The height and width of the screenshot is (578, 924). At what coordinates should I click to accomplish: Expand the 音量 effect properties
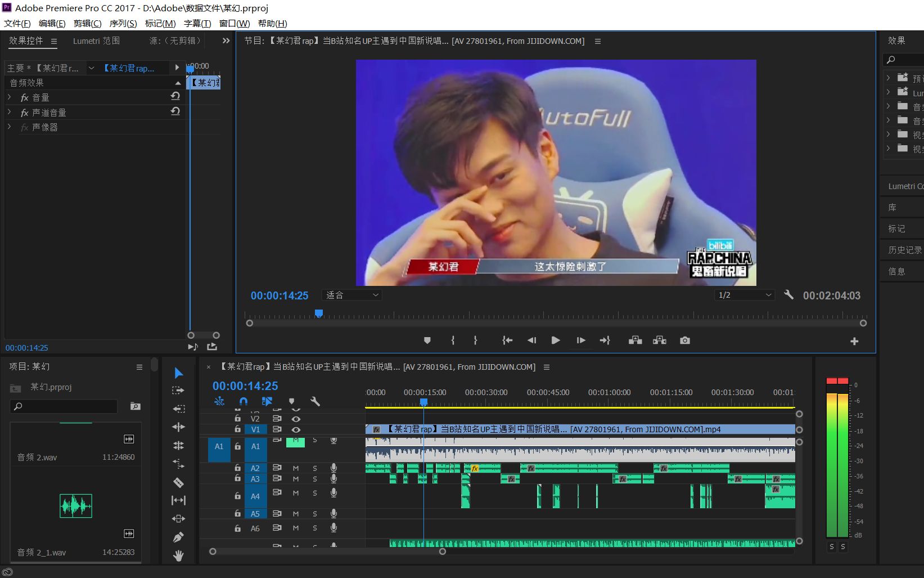(x=10, y=97)
